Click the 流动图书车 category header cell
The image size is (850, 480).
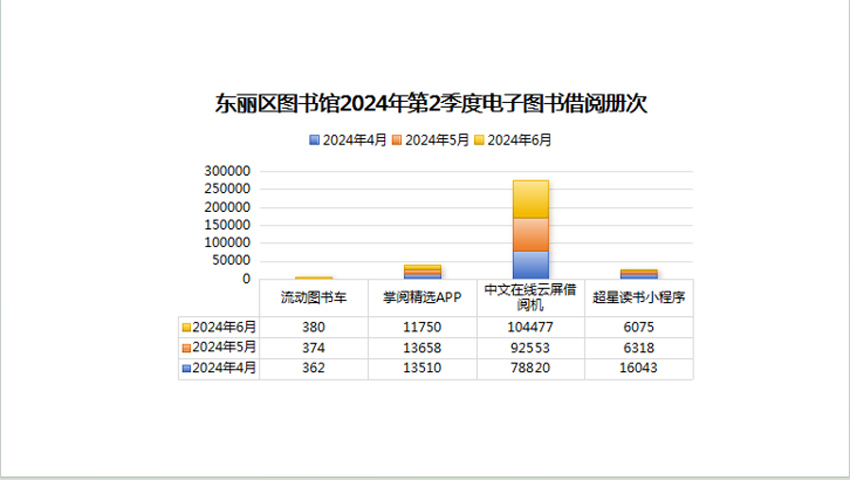tap(313, 297)
